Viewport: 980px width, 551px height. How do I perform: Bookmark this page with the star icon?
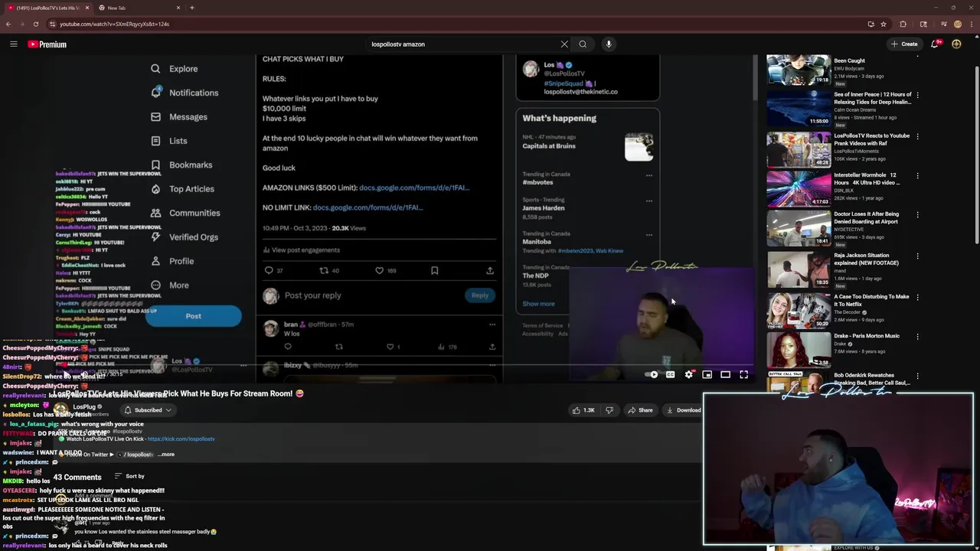point(884,24)
